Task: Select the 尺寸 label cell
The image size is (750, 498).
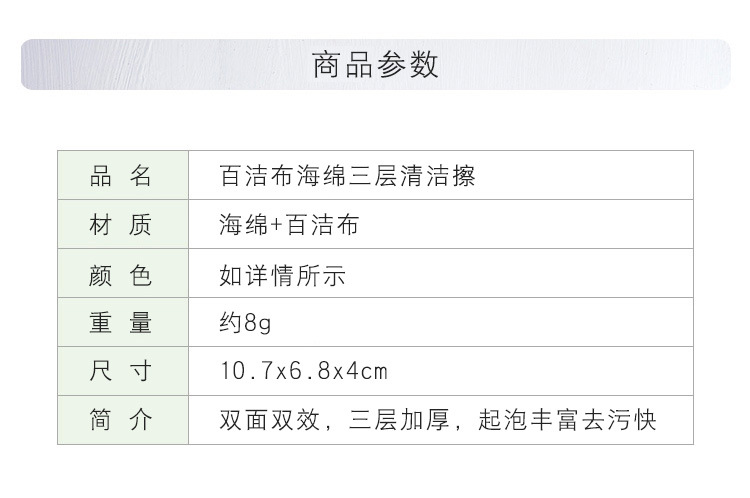Action: tap(122, 372)
